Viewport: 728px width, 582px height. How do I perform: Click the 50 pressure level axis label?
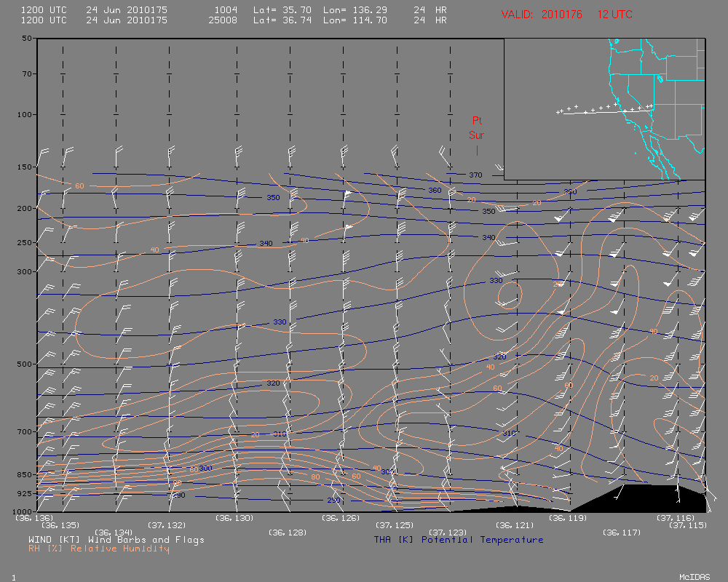click(x=28, y=38)
